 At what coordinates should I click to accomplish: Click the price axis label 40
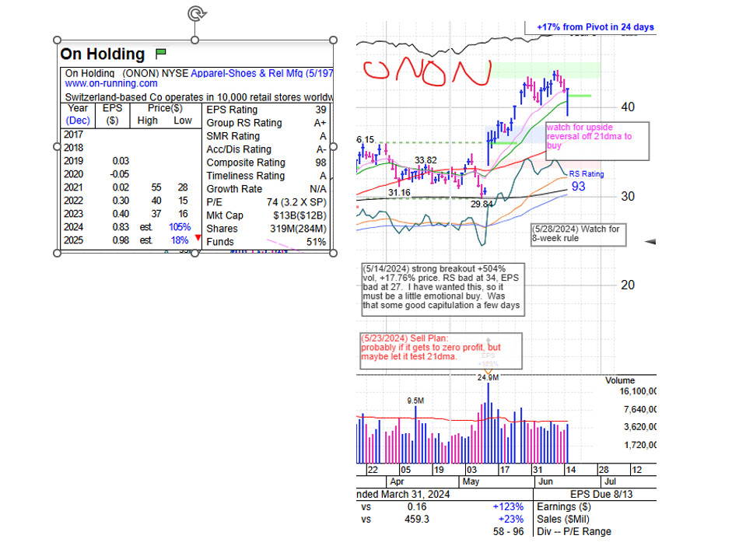click(x=628, y=107)
